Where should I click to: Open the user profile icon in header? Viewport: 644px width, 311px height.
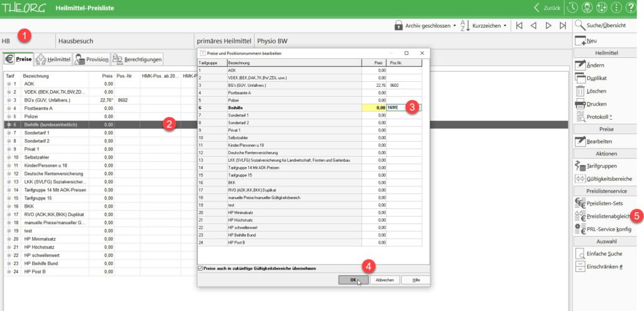click(586, 8)
